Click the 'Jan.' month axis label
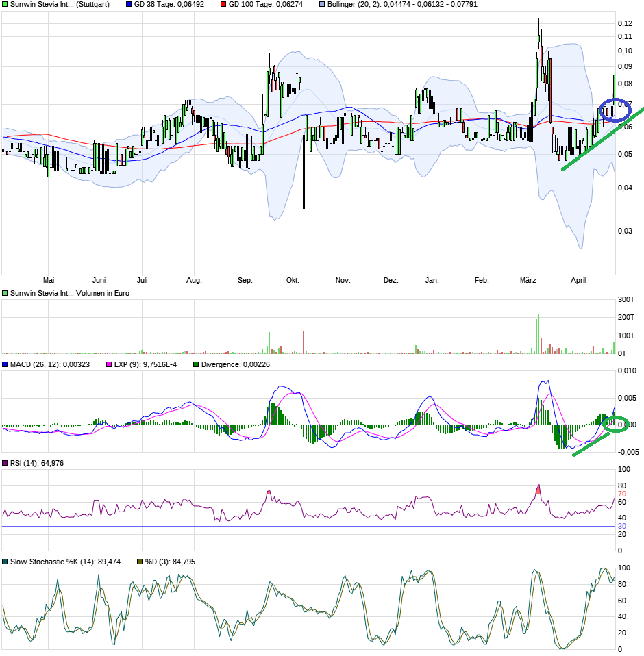Viewport: 644px width, 656px height. coord(432,280)
